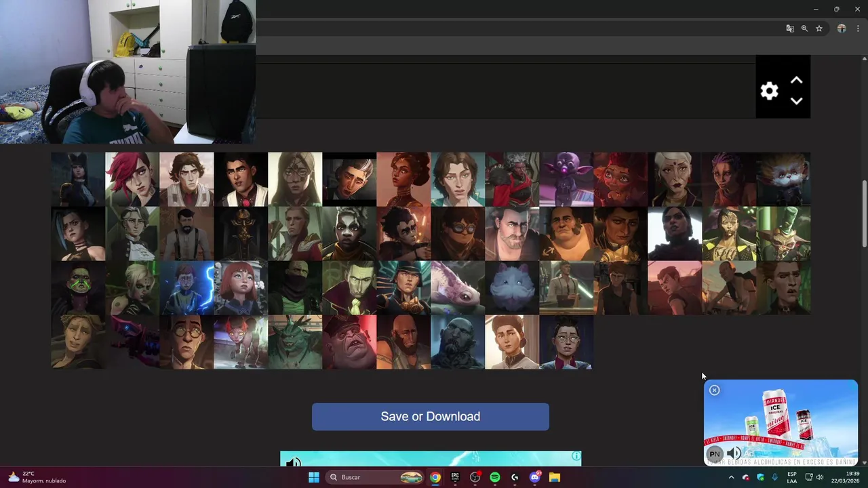Open the 22°C weather widget
The image size is (868, 488).
coord(37,477)
